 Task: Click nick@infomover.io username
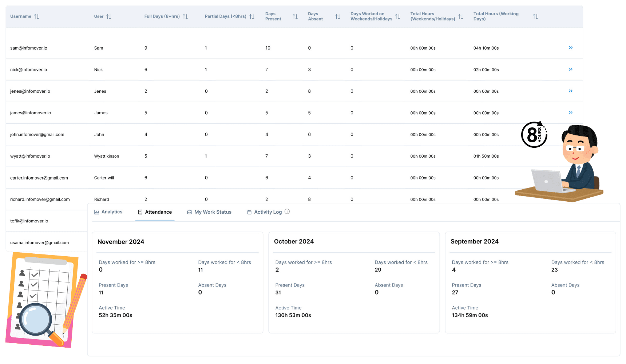pos(29,70)
